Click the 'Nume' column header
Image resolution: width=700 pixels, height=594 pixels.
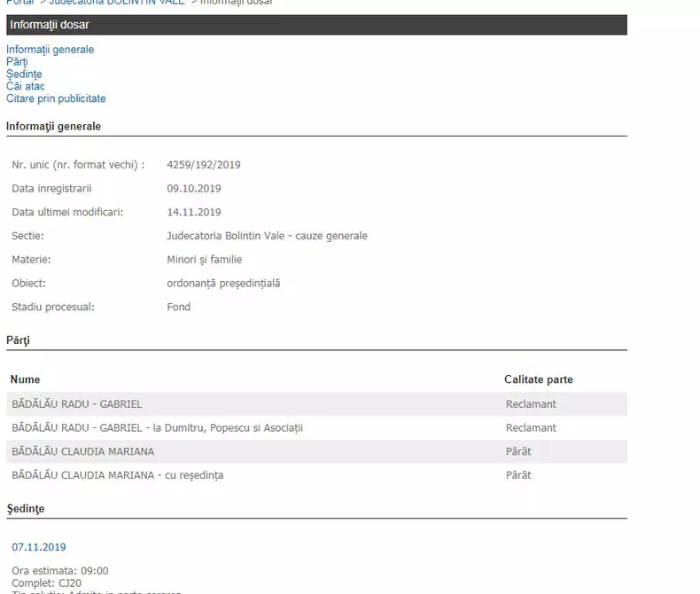click(26, 379)
